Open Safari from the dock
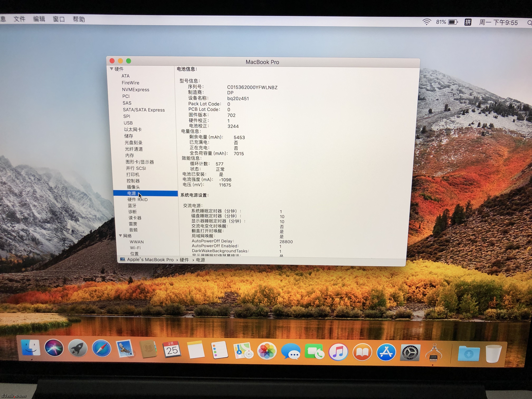This screenshot has width=532, height=399. point(101,348)
